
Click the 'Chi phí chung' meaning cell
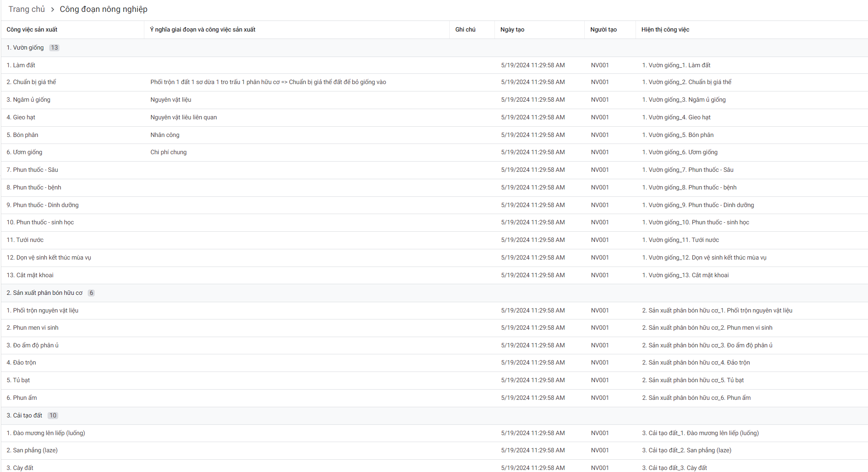pos(168,152)
